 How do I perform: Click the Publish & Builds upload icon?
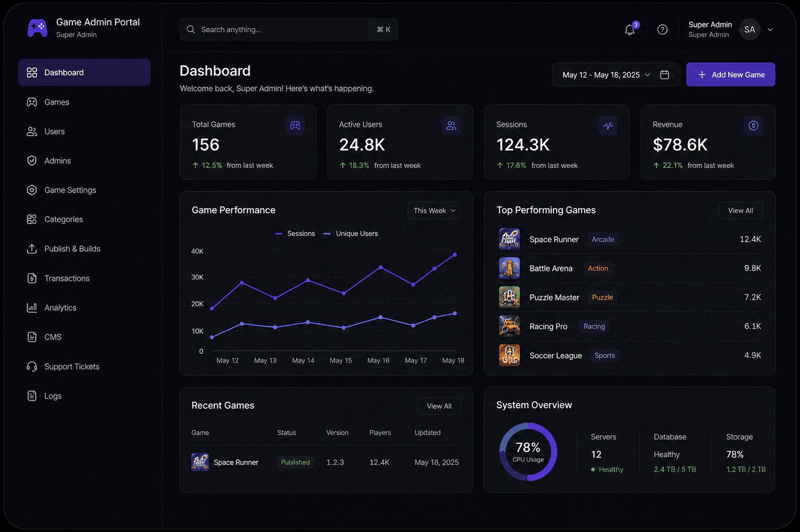pyautogui.click(x=32, y=249)
